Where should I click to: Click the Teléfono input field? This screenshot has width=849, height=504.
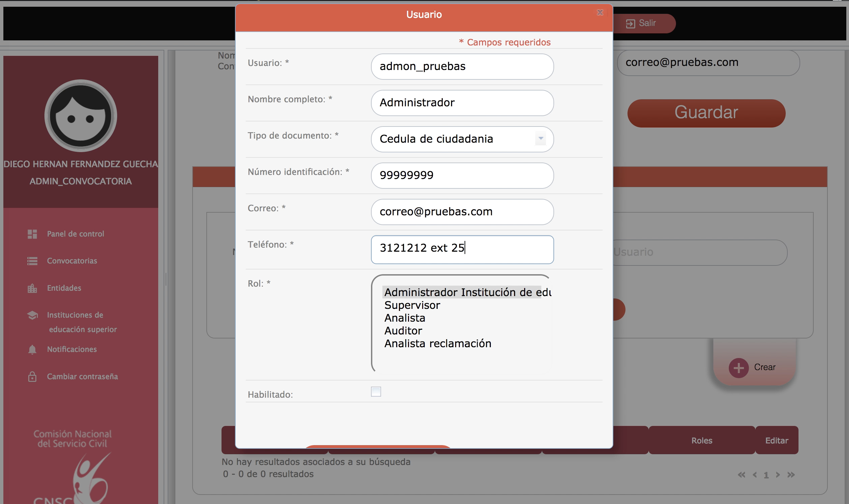462,250
